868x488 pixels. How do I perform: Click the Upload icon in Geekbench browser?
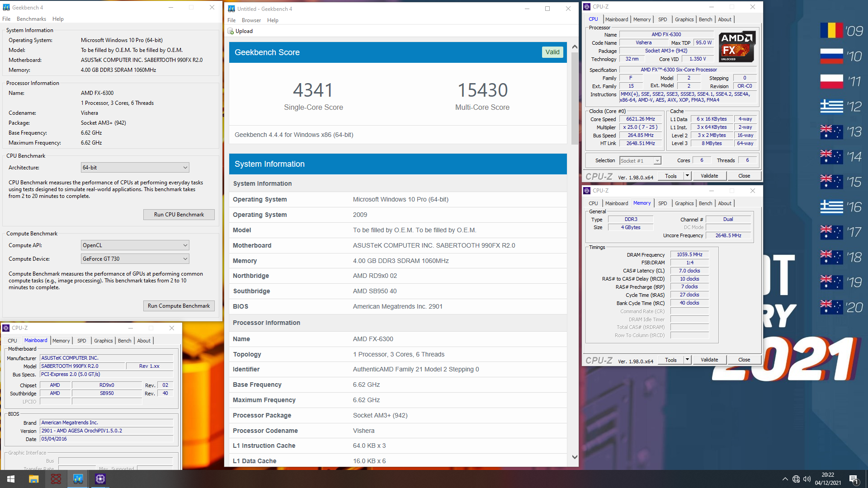click(x=231, y=31)
